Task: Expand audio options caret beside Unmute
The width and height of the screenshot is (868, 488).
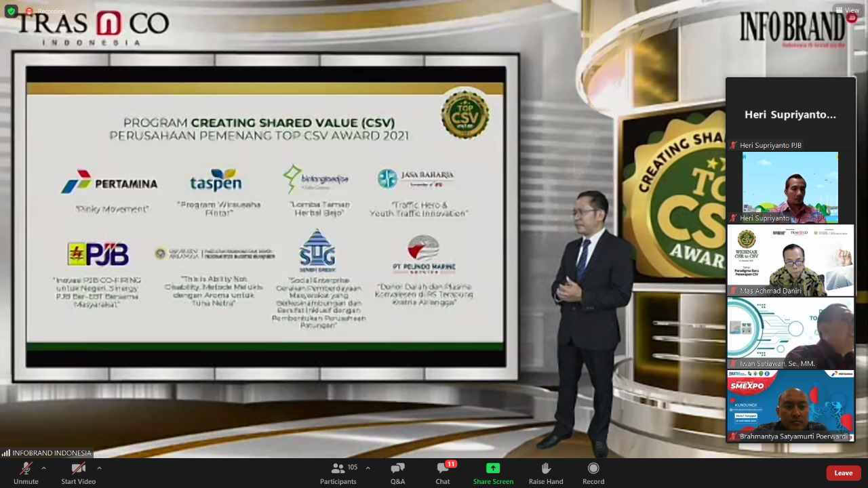Action: click(44, 468)
